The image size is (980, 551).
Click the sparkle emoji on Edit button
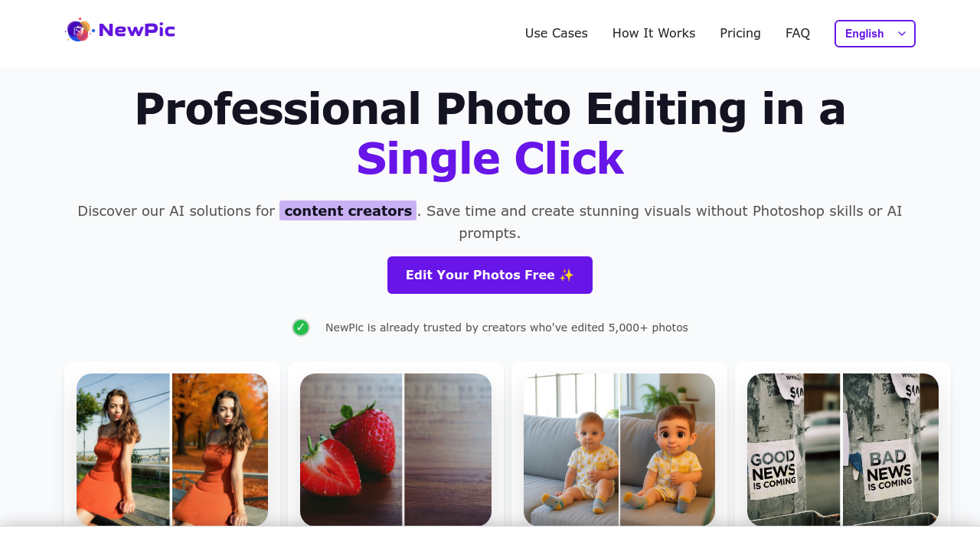tap(567, 275)
